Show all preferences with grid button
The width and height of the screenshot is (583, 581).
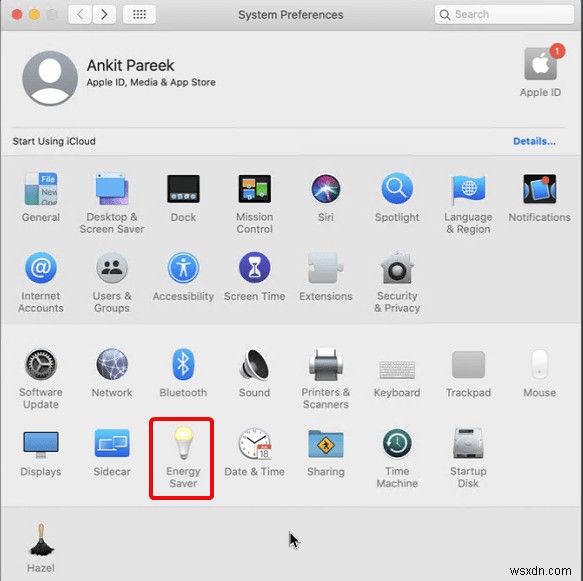[139, 14]
